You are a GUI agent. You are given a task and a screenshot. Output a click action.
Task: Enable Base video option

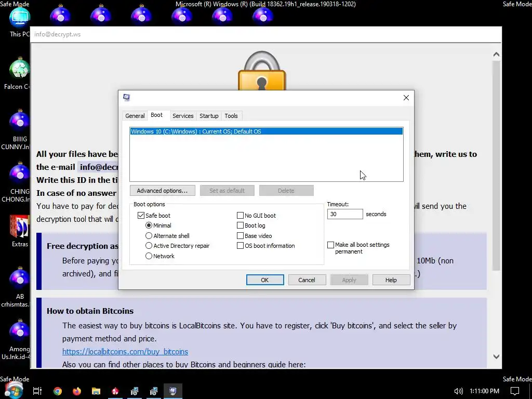[240, 235]
